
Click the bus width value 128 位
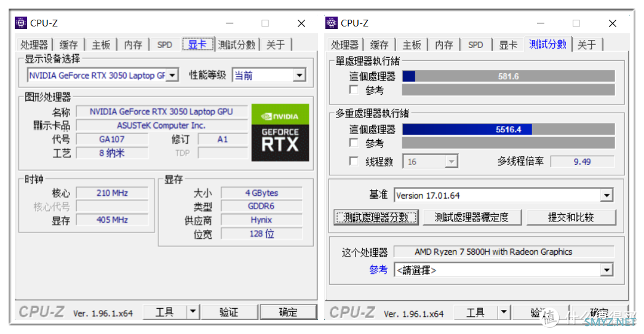(x=261, y=234)
